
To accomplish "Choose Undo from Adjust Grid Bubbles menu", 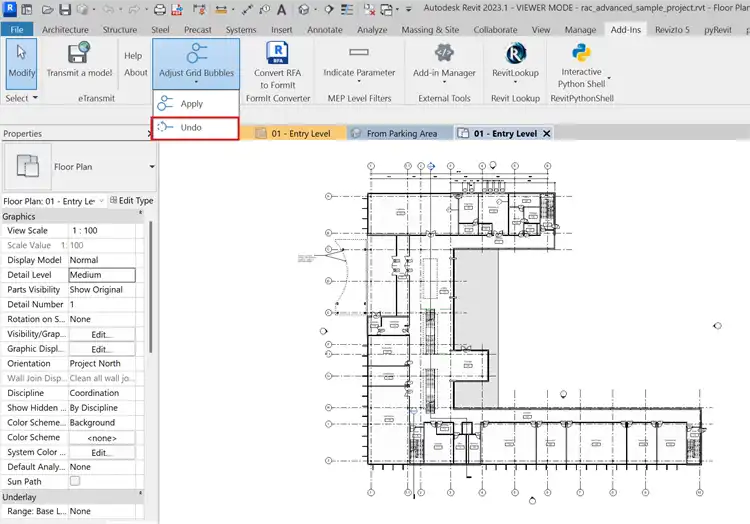I will pyautogui.click(x=196, y=128).
